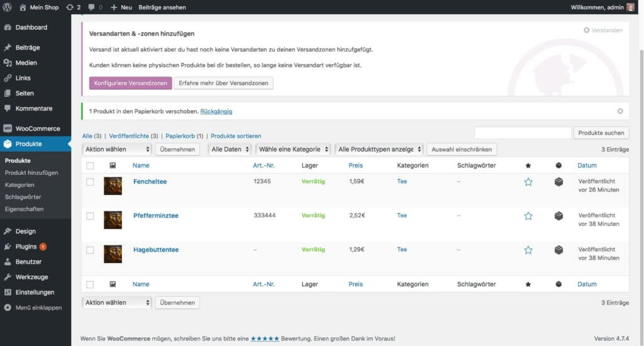
Task: Click product type cube icon for Pfefferminztee
Action: click(x=558, y=216)
